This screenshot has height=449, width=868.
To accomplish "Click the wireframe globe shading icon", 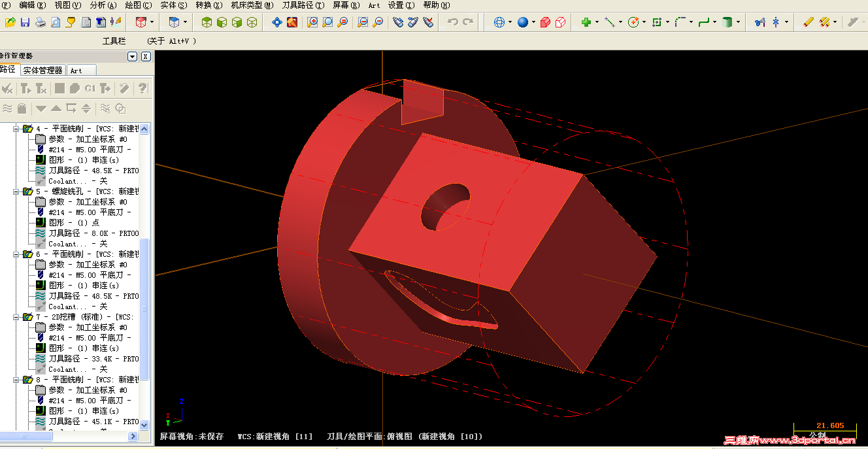I will pyautogui.click(x=499, y=22).
